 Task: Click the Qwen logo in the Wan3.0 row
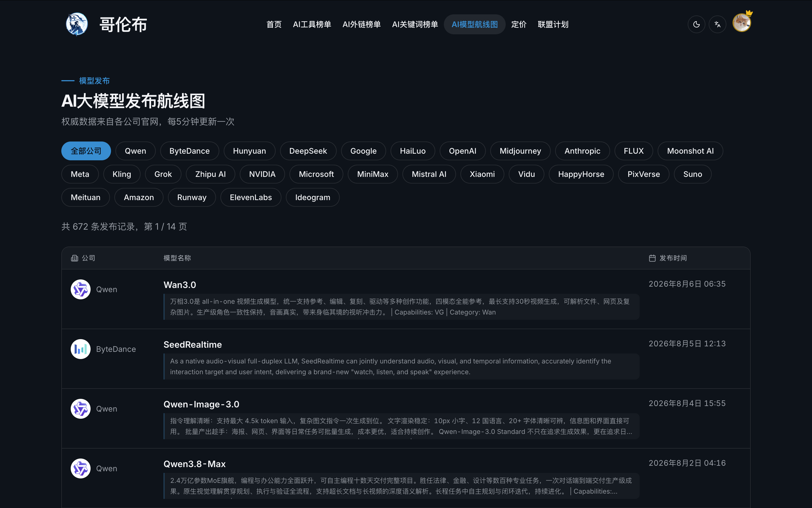pyautogui.click(x=81, y=289)
